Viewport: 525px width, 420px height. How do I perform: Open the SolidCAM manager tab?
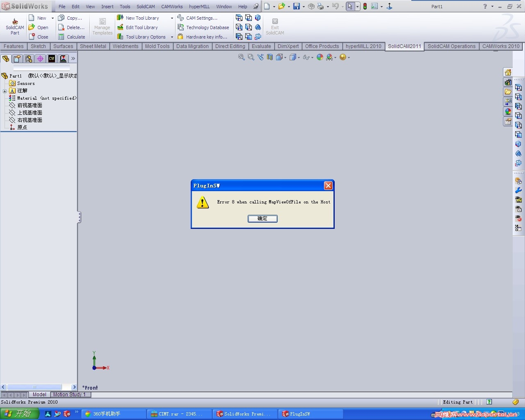(x=63, y=59)
